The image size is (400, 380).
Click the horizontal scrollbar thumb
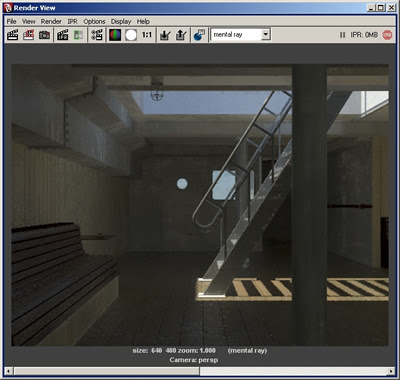pos(107,371)
